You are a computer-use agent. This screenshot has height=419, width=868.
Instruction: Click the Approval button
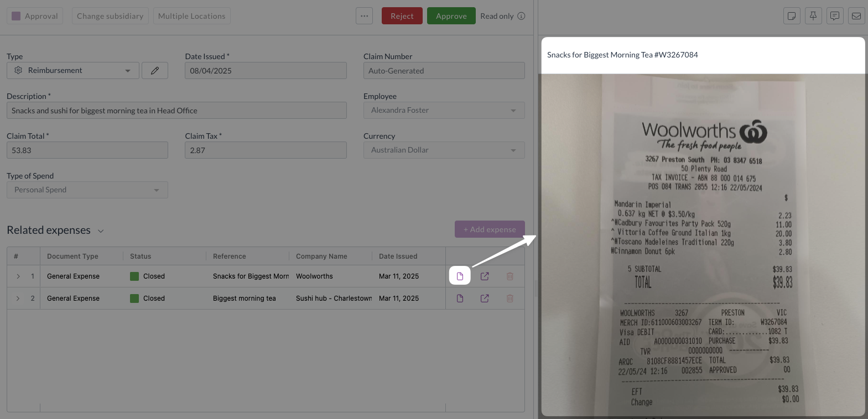(x=35, y=16)
